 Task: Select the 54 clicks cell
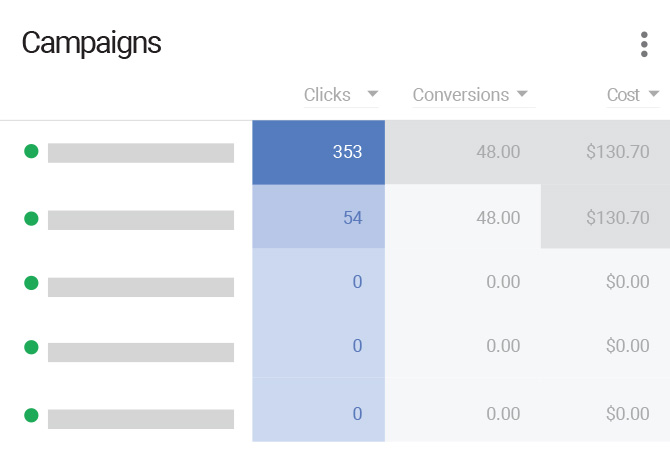tap(318, 217)
